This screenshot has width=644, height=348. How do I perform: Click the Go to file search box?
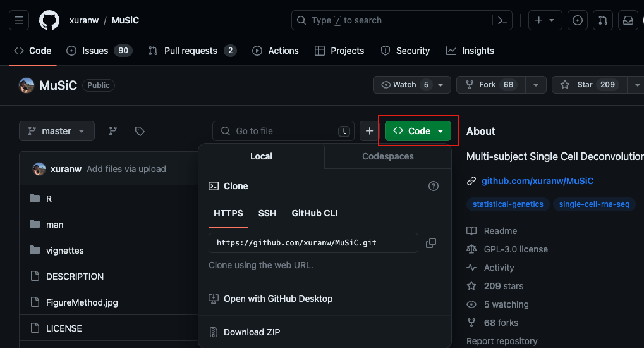(x=283, y=131)
